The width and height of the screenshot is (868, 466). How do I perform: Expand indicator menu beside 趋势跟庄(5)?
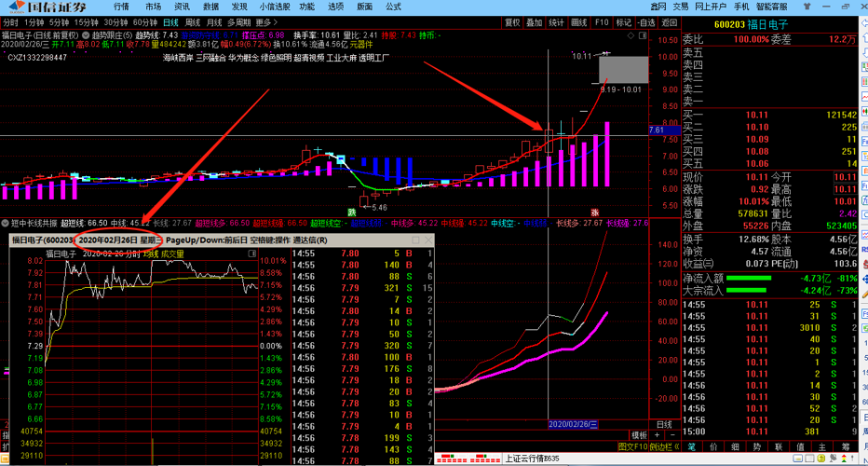click(86, 34)
